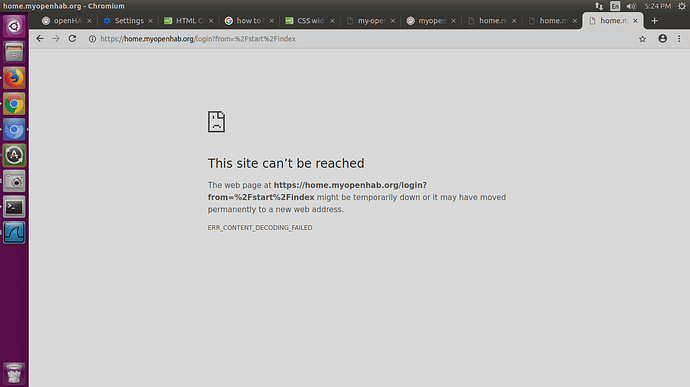Image resolution: width=690 pixels, height=387 pixels.
Task: Click the clock showing 5:24 PM
Action: click(x=658, y=6)
